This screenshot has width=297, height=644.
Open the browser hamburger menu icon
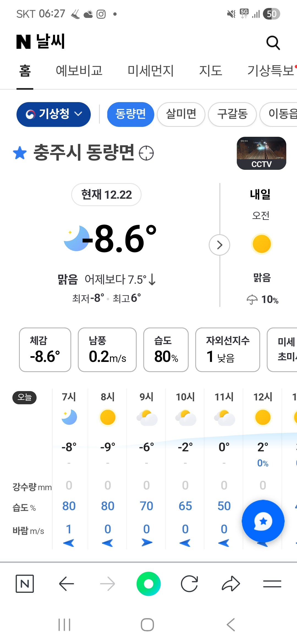pyautogui.click(x=272, y=583)
